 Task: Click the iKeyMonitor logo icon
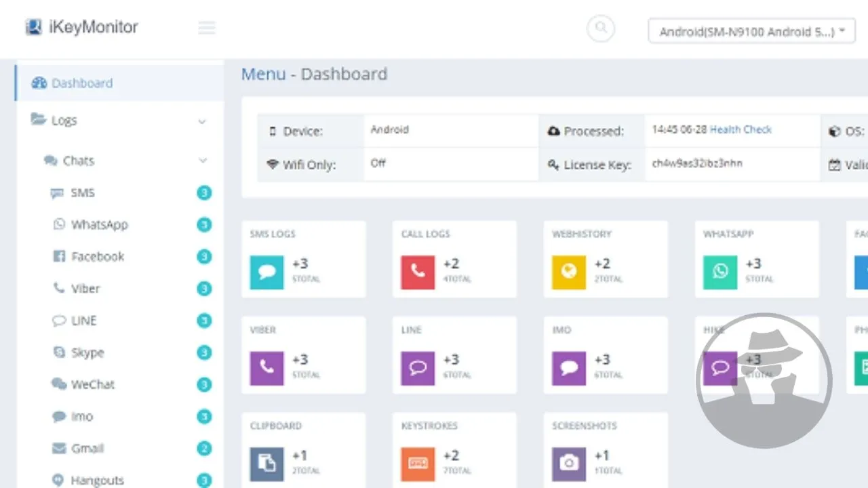pyautogui.click(x=34, y=28)
